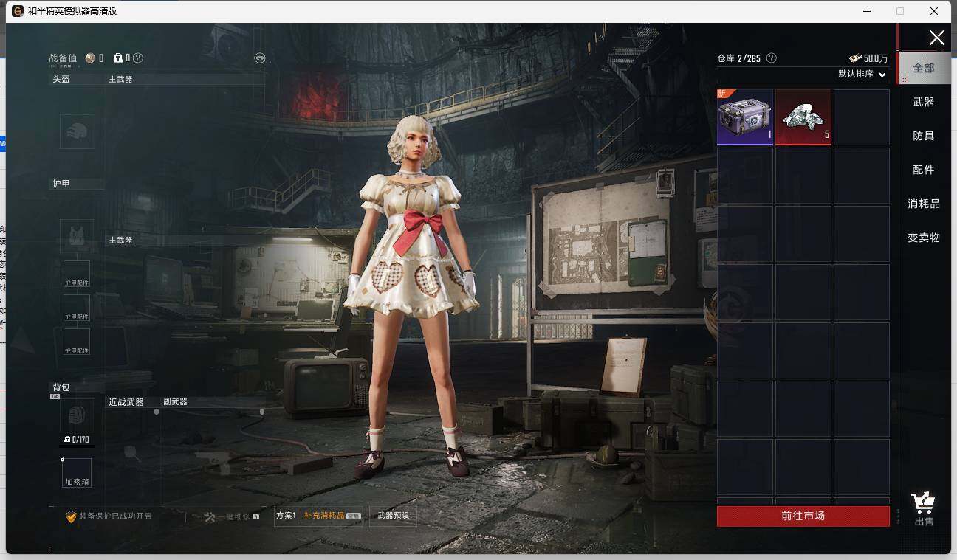Click the 补充消耗品 button
Viewport: 957px width, 560px height.
[332, 516]
